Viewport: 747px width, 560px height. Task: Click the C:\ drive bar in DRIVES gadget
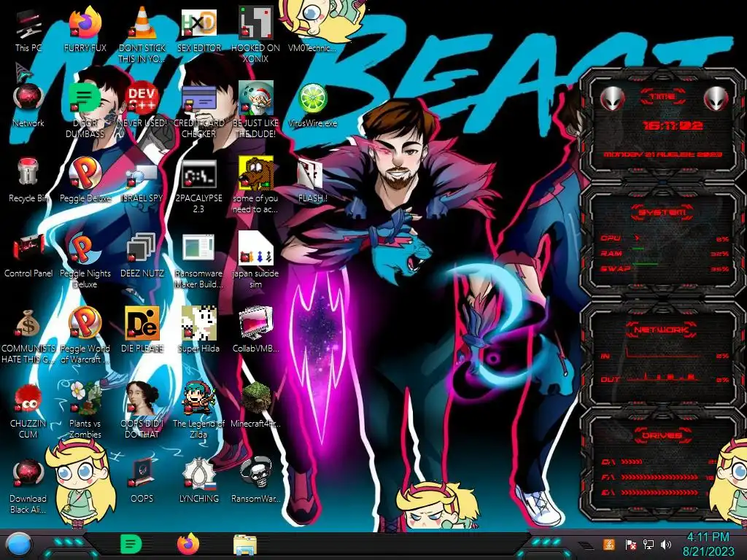point(632,462)
